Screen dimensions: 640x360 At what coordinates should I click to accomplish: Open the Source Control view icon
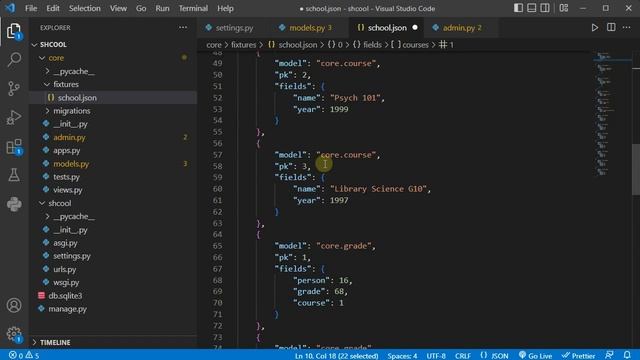click(x=14, y=88)
